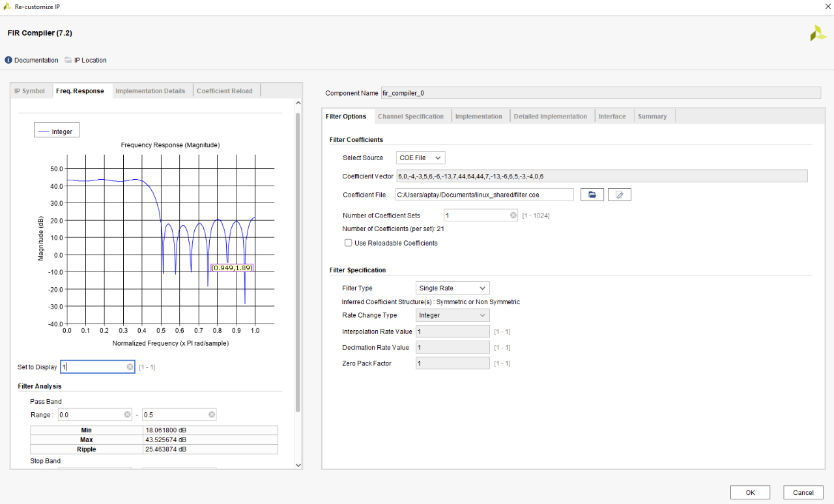Click the Cancel button

803,492
